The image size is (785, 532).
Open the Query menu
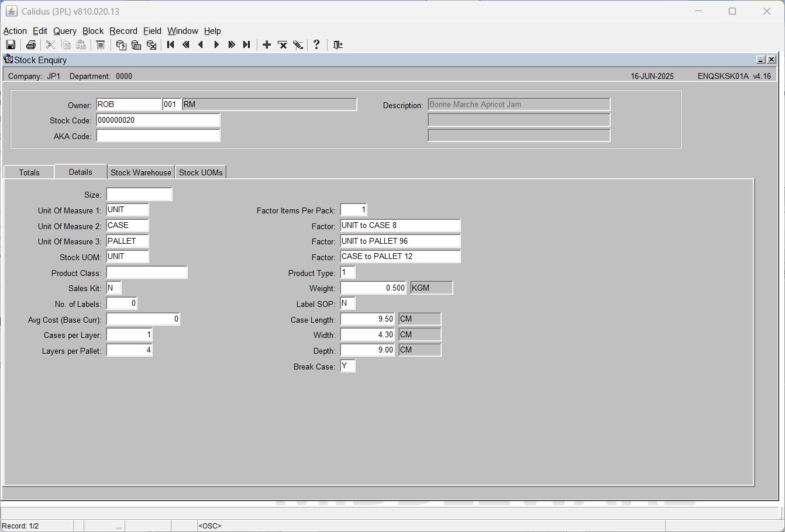coord(65,31)
